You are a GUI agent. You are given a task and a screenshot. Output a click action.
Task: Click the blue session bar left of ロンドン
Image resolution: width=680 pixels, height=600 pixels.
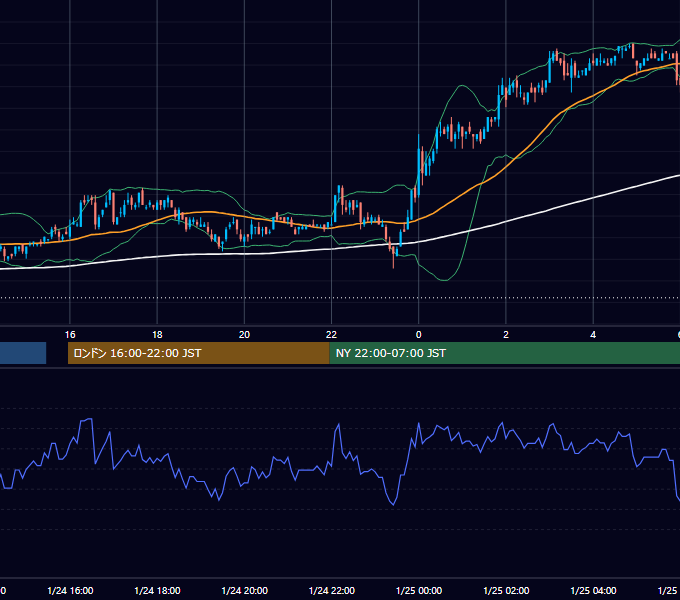tap(23, 353)
